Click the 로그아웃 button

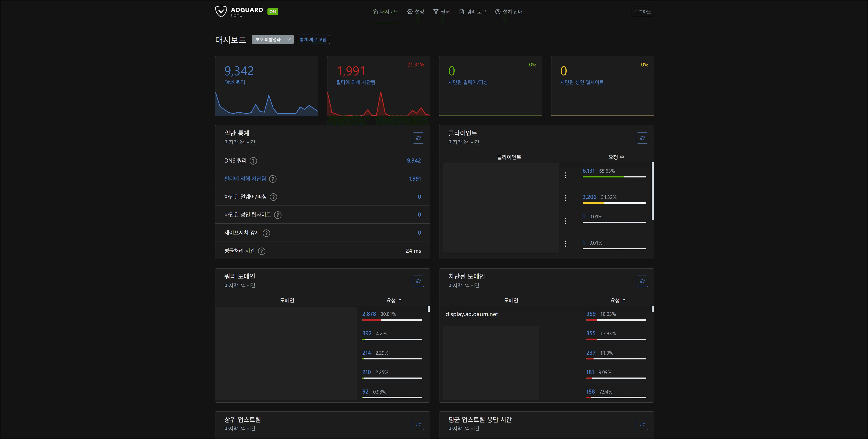click(643, 12)
